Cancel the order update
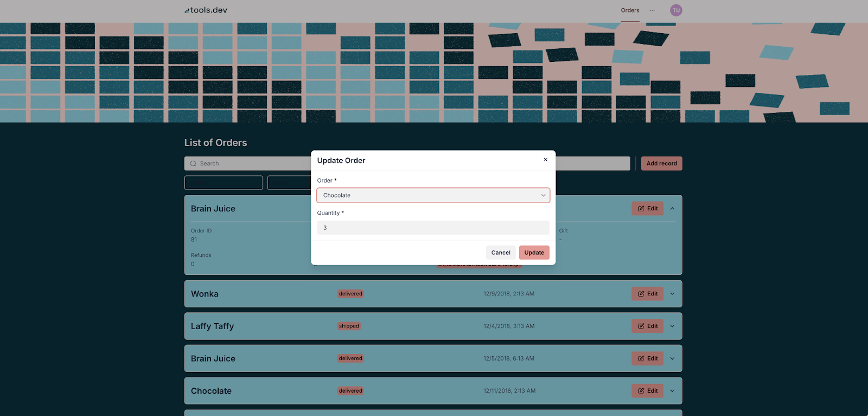The height and width of the screenshot is (416, 868). pyautogui.click(x=500, y=253)
